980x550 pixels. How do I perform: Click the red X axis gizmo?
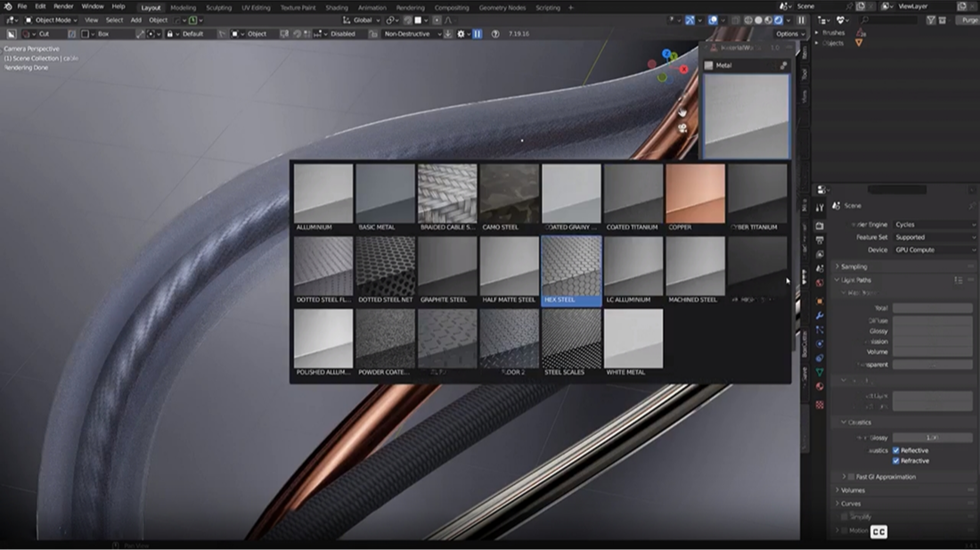pos(683,69)
